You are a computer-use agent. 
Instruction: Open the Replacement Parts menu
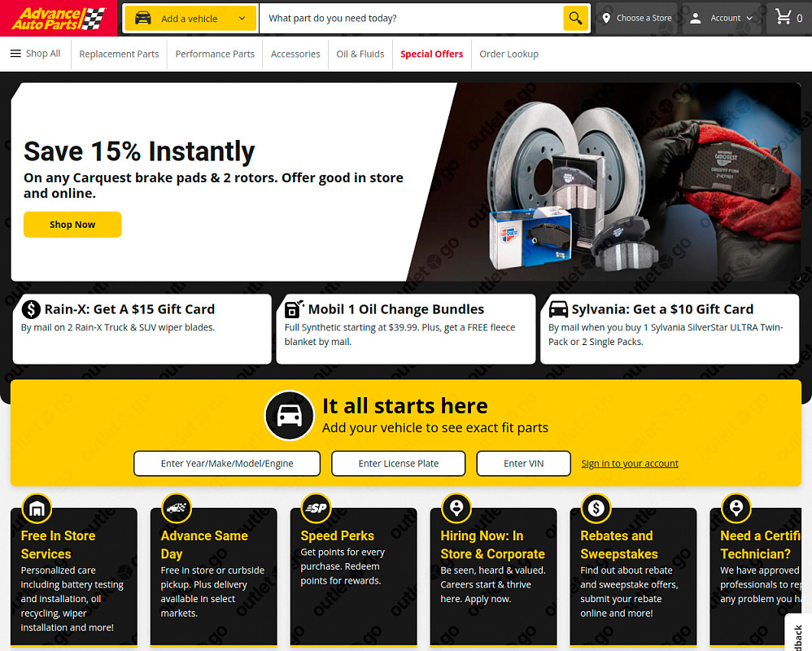119,54
